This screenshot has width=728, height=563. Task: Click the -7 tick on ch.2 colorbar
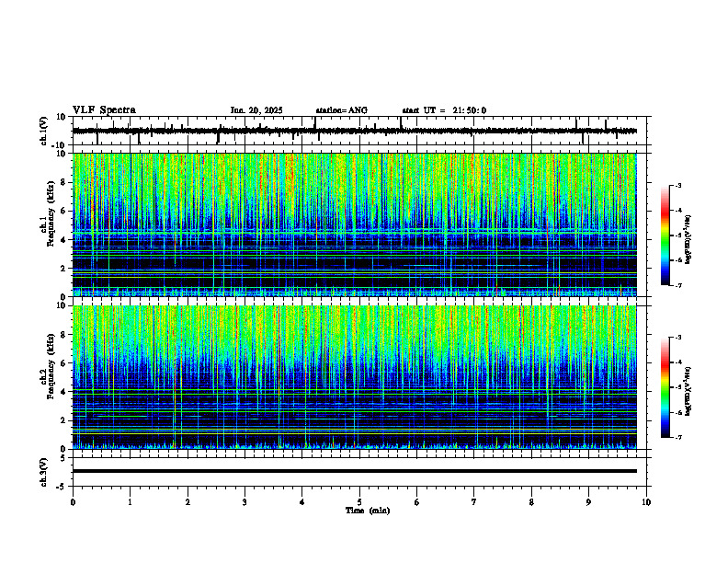(678, 437)
